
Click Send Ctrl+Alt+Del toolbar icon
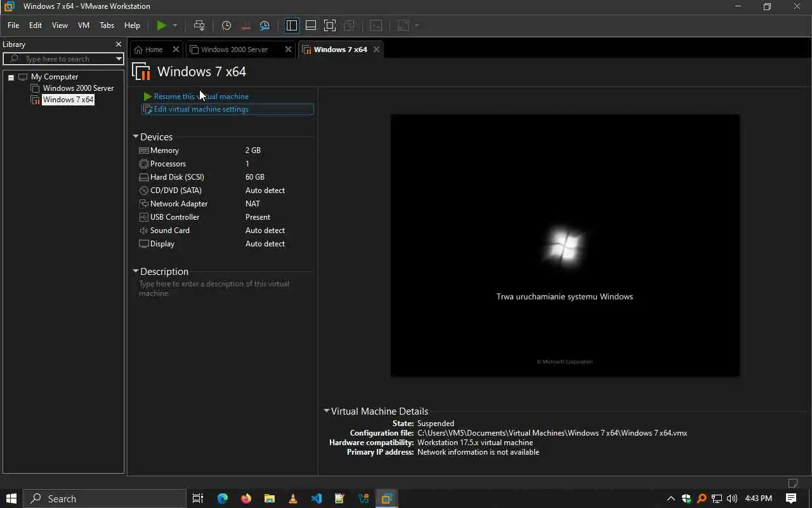click(x=199, y=25)
